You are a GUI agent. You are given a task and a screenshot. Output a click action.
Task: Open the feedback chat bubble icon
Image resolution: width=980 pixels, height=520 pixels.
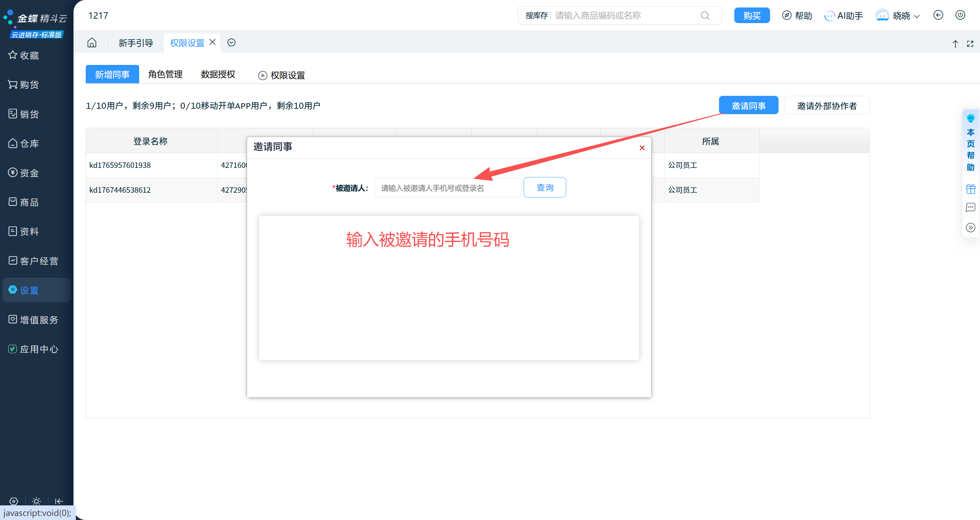970,208
